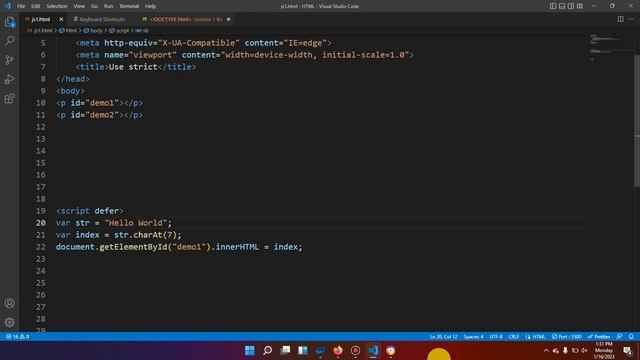Open the Go menu
The height and width of the screenshot is (360, 640).
(x=94, y=6)
